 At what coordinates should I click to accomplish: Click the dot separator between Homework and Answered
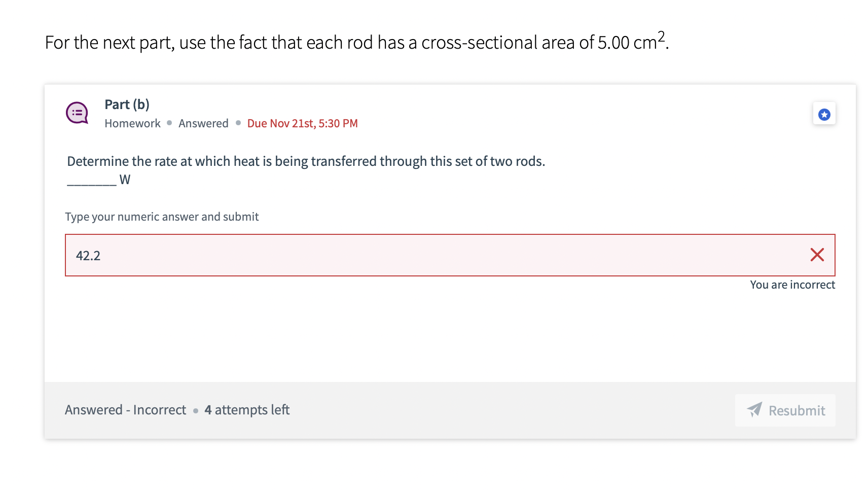169,123
